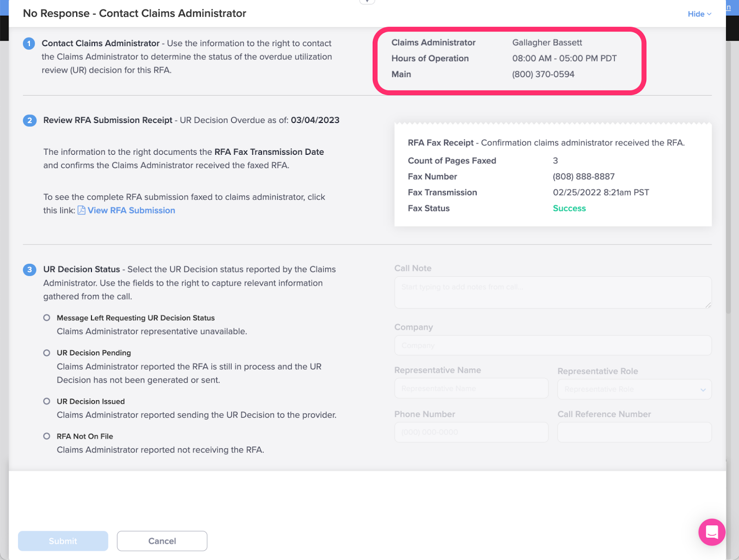The image size is (739, 560).
Task: Click the Phone Number input field
Action: 471,432
